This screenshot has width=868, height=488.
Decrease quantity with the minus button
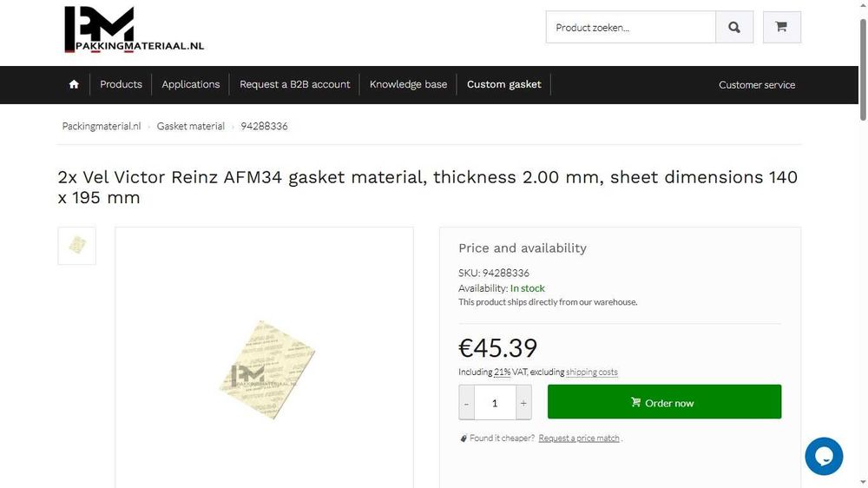point(467,403)
